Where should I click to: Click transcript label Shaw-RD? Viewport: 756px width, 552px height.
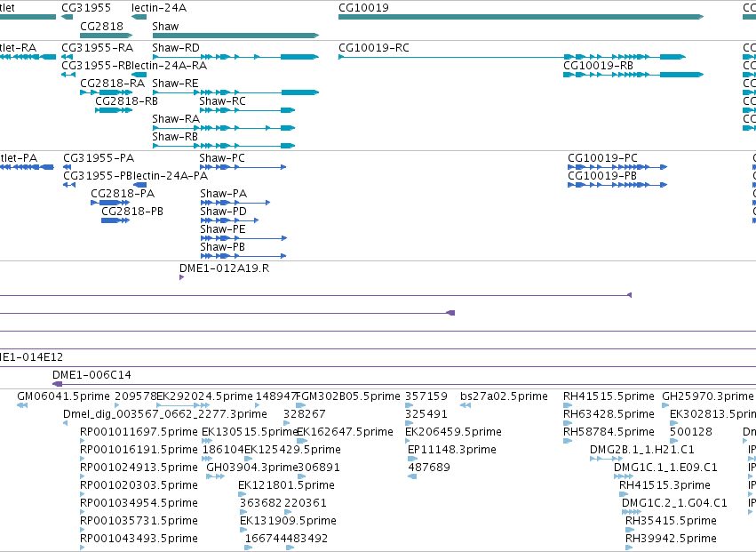coord(176,48)
